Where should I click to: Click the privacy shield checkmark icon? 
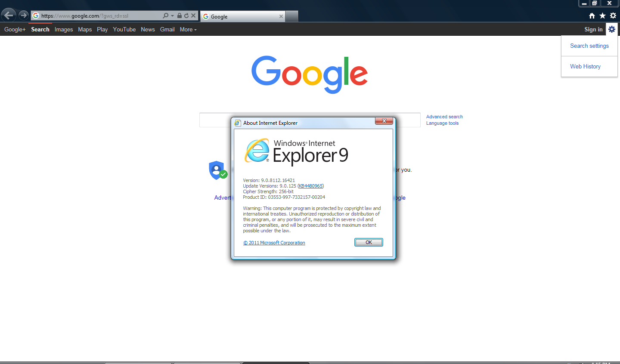click(x=218, y=170)
